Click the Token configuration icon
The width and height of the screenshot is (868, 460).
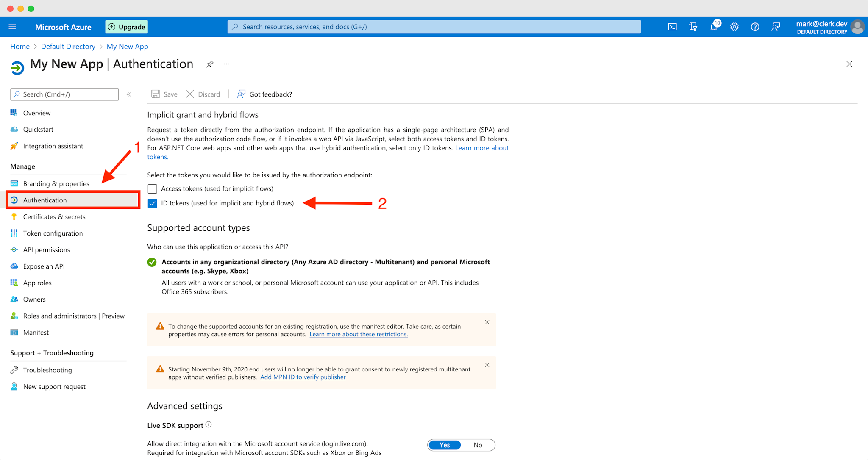(x=14, y=233)
